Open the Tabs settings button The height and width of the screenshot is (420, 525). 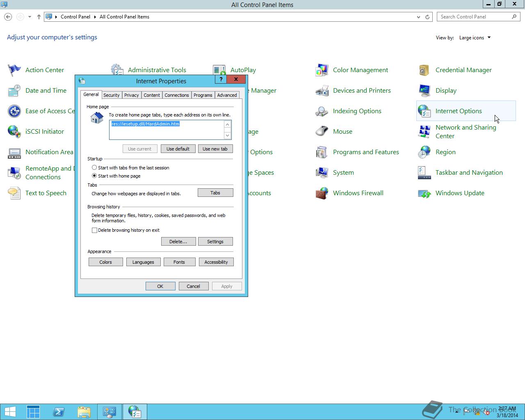point(215,193)
